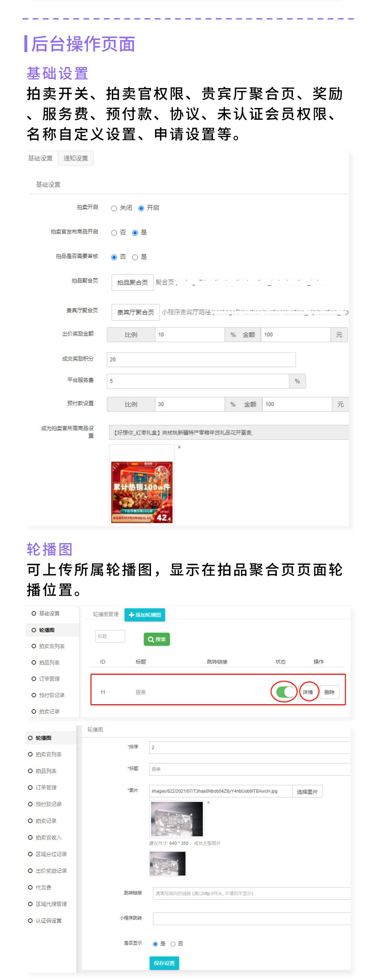The image size is (374, 980).
Task: Select 开启 for 拍卖开启
Action: (x=141, y=208)
